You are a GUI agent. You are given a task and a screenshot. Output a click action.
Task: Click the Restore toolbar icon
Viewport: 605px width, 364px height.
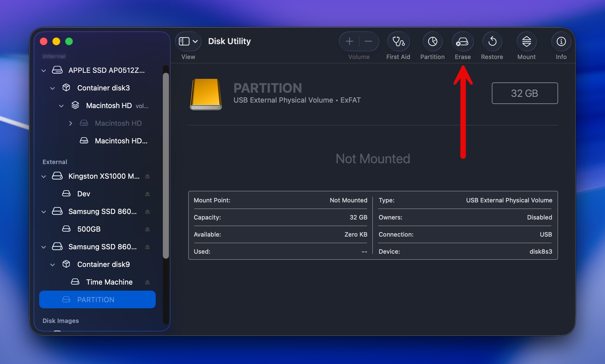(492, 41)
